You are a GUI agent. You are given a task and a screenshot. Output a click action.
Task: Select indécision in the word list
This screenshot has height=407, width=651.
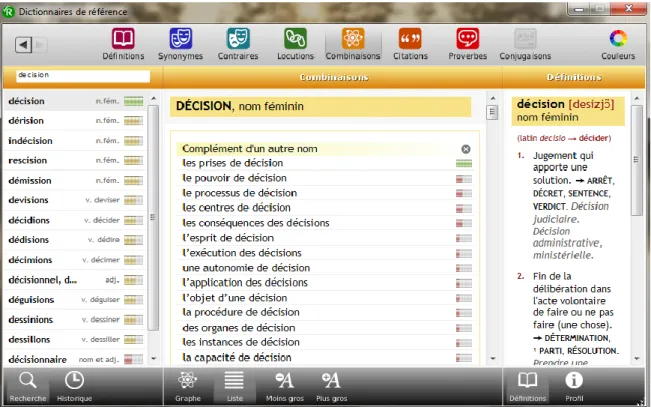[76, 141]
